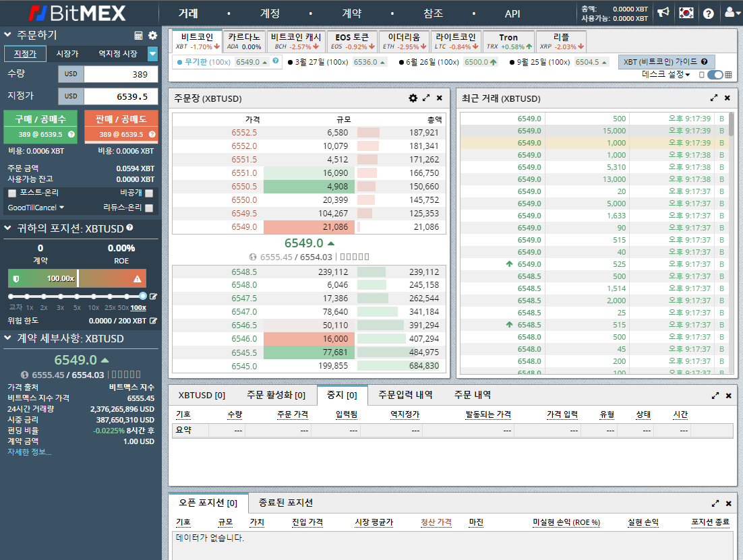This screenshot has height=560, width=743.
Task: Expand the stop orders panel fullscreen
Action: point(715,396)
